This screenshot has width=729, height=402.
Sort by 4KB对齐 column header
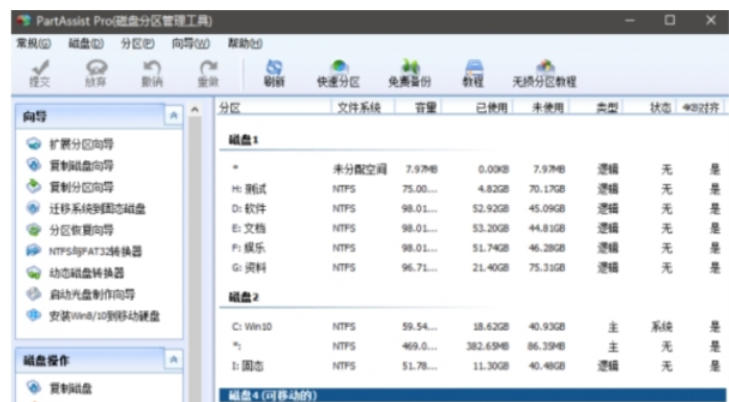(x=702, y=108)
